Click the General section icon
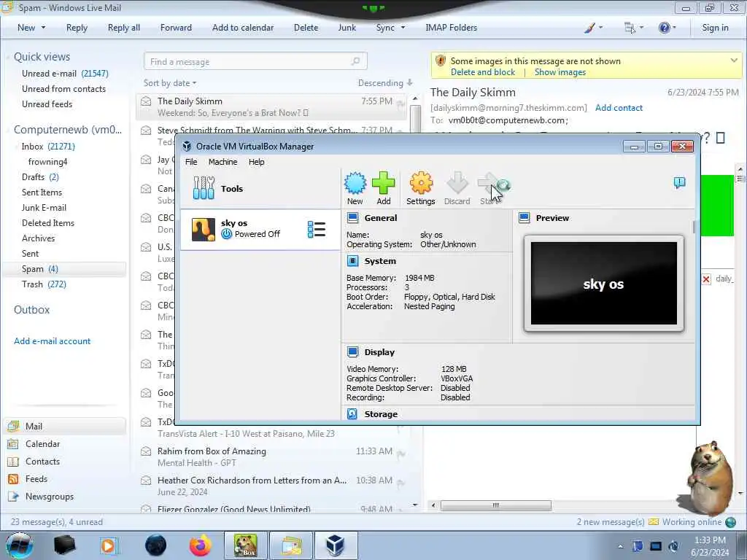747x560 pixels. click(352, 218)
